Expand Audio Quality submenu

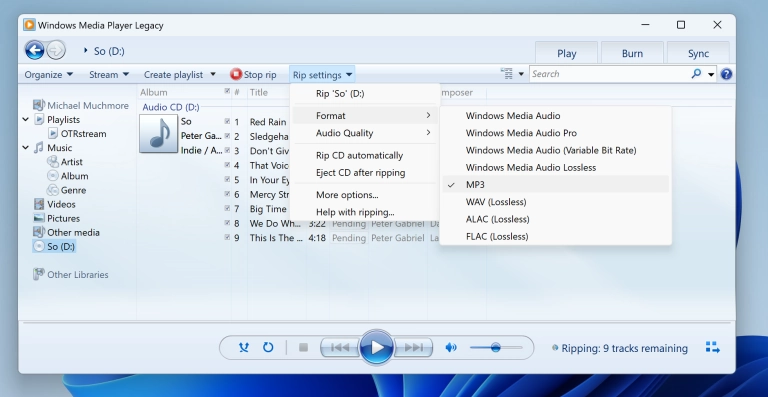tap(365, 133)
